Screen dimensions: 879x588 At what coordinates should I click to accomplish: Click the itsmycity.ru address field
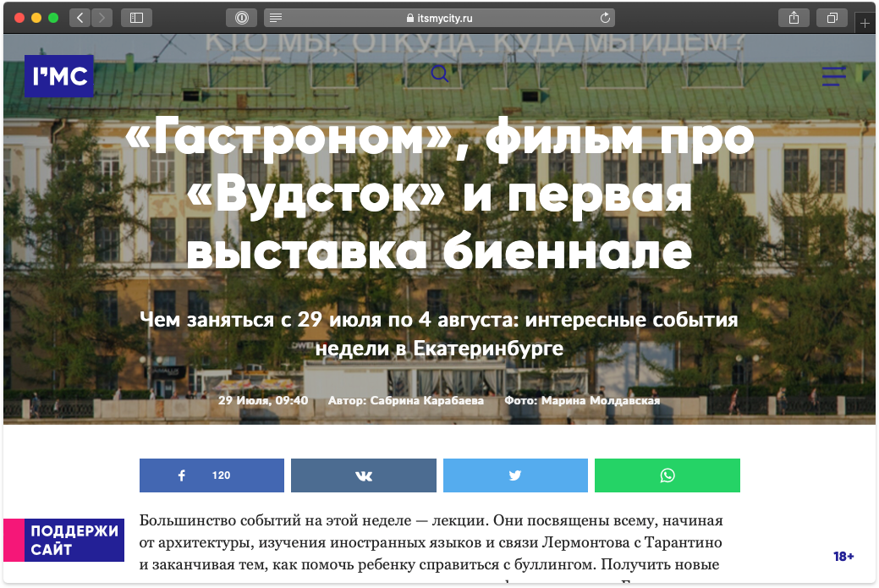point(440,18)
